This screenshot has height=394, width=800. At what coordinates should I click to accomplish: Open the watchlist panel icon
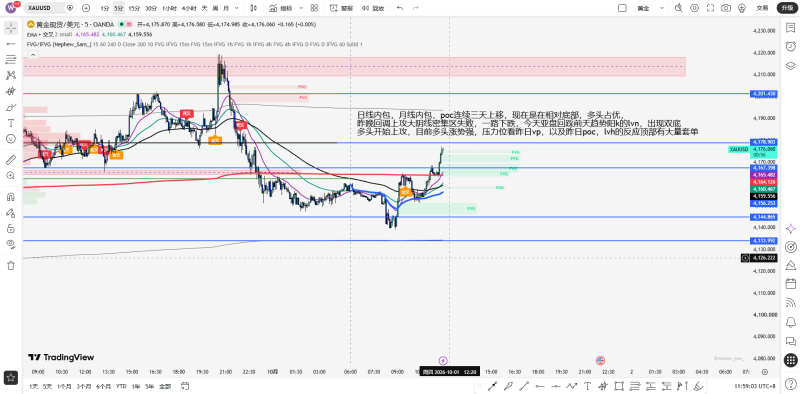coord(791,28)
